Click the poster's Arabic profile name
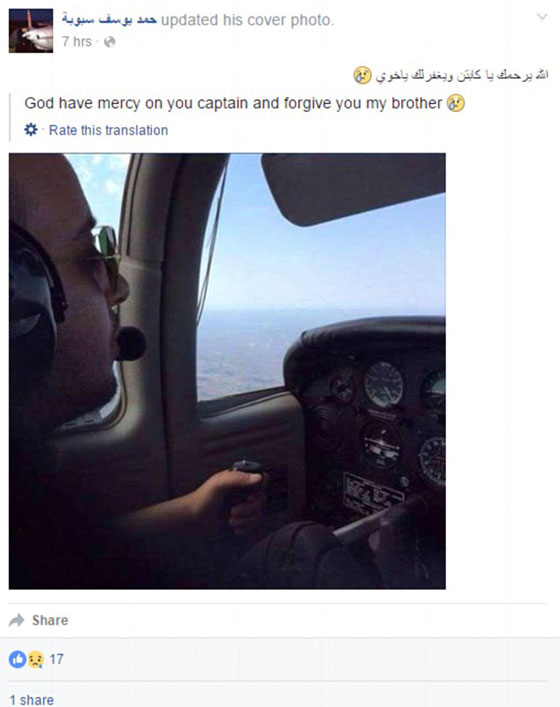Screen dimensions: 560x707 (x=109, y=20)
